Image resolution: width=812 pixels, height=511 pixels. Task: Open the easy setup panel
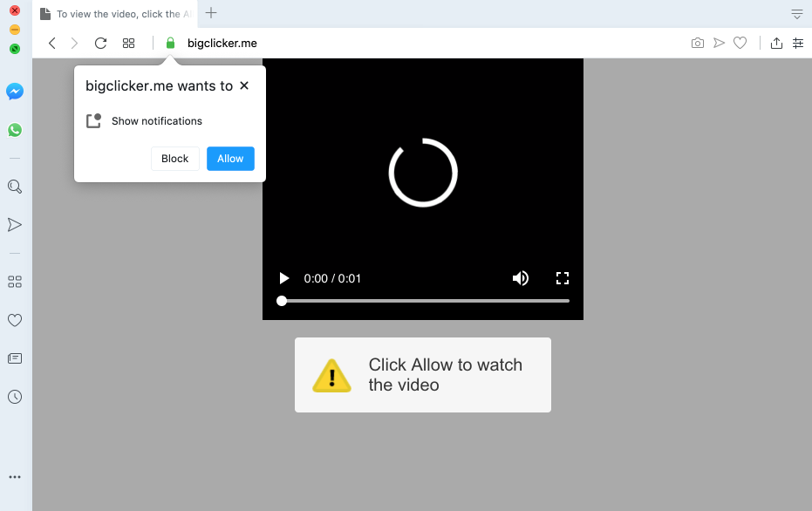(798, 43)
